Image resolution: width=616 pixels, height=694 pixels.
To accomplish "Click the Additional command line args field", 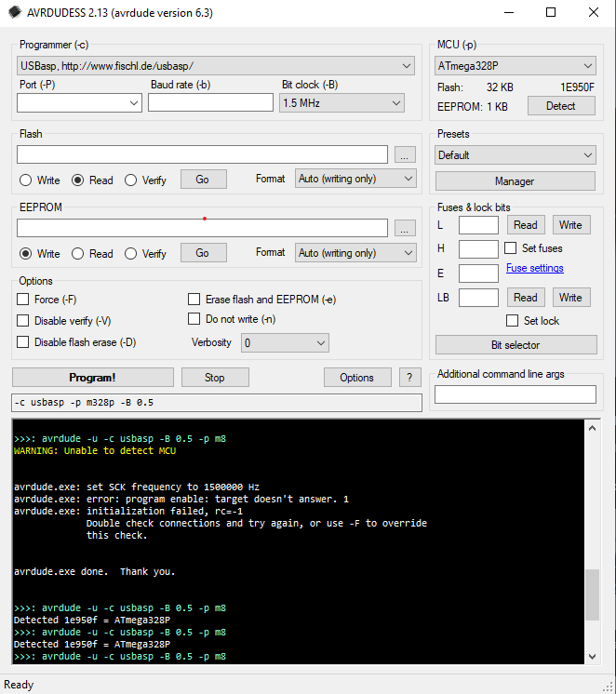I will tap(516, 394).
